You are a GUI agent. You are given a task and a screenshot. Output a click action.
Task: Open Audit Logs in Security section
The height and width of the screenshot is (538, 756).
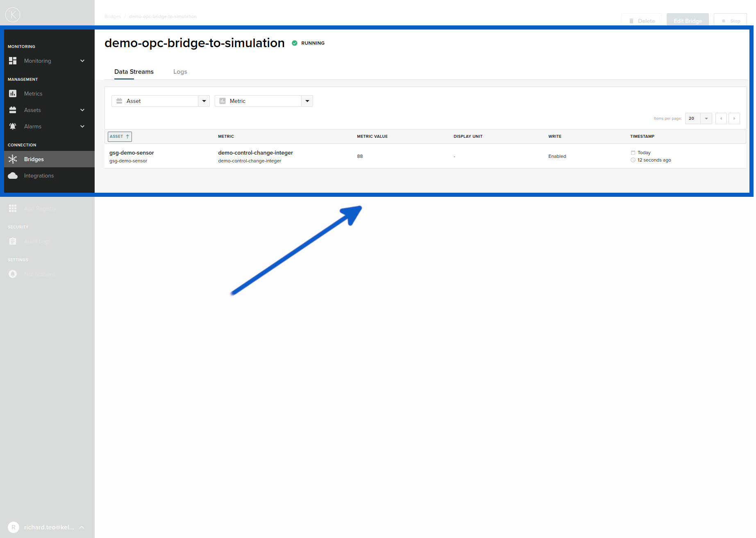[13, 241]
